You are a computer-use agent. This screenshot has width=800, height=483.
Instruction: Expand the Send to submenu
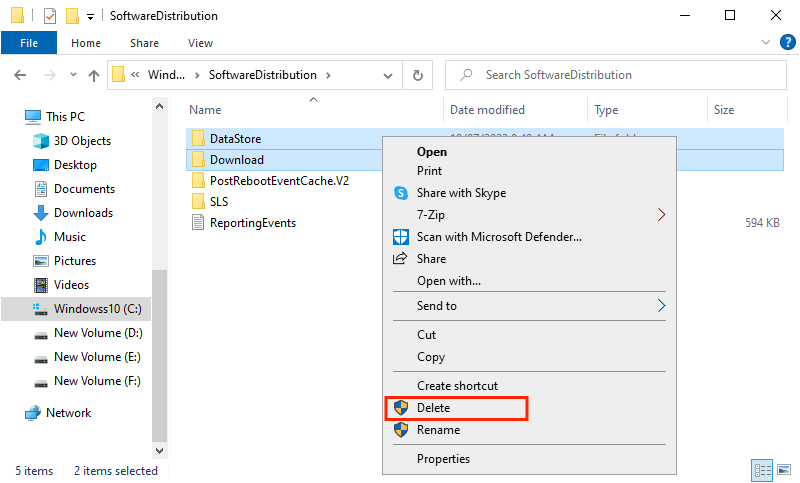click(x=529, y=306)
